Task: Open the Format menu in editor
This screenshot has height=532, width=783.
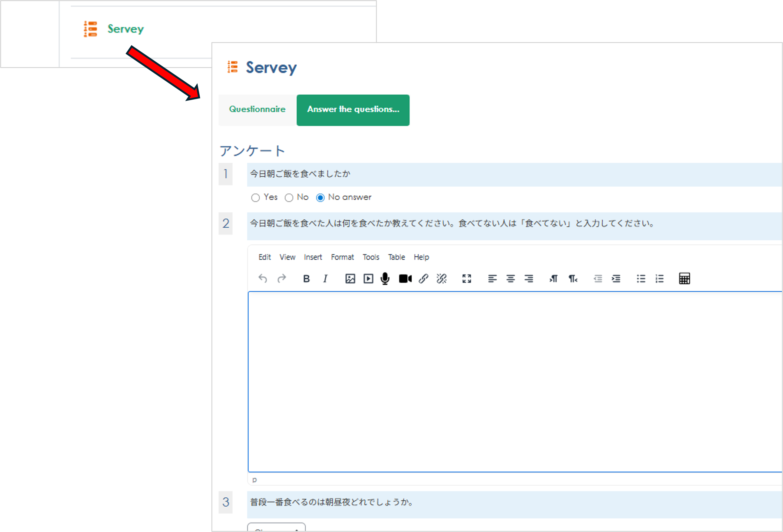Action: pyautogui.click(x=342, y=257)
